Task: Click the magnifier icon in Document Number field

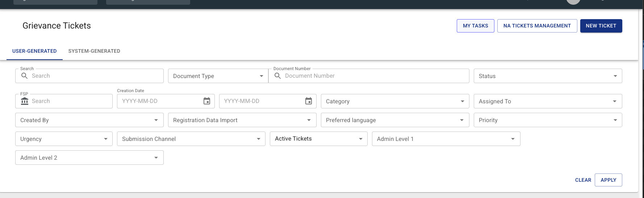Action: click(277, 76)
